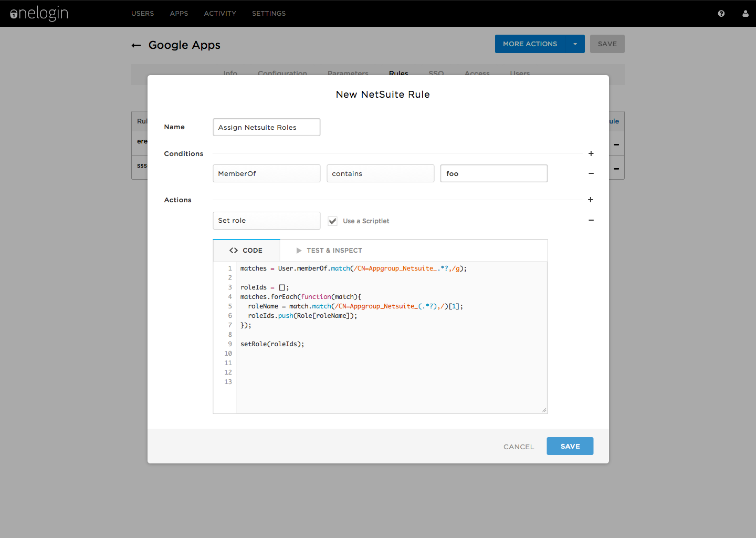Open the contains operator dropdown

[x=381, y=173]
